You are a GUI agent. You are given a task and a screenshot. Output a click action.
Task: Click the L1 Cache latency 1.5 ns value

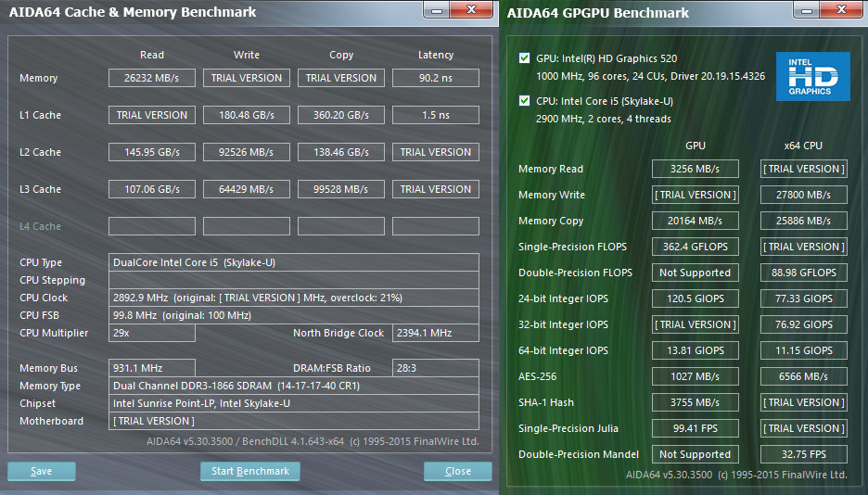pos(436,115)
